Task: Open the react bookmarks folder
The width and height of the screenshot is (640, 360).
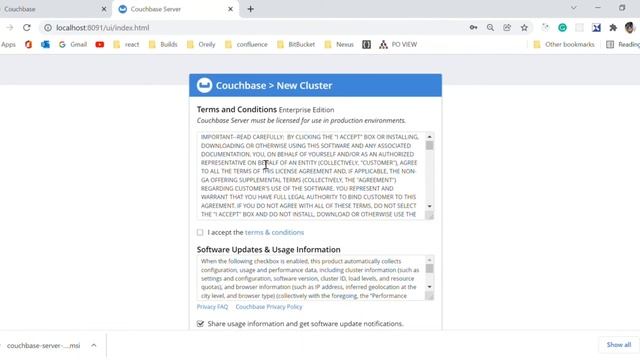Action: tap(126, 44)
